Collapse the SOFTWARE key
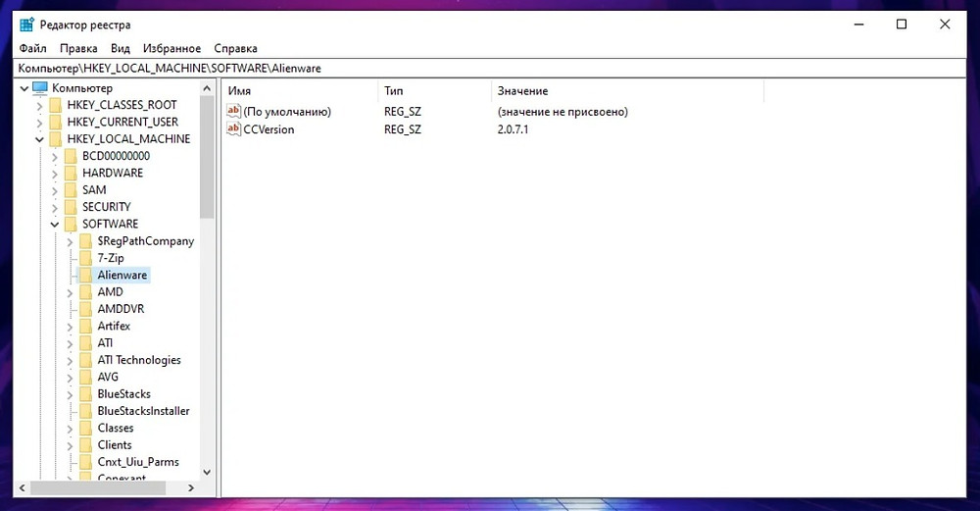Viewport: 980px width, 511px height. tap(54, 224)
